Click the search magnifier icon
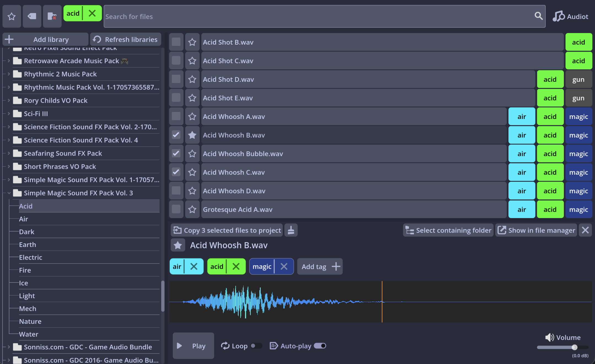The height and width of the screenshot is (364, 595). pyautogui.click(x=538, y=16)
